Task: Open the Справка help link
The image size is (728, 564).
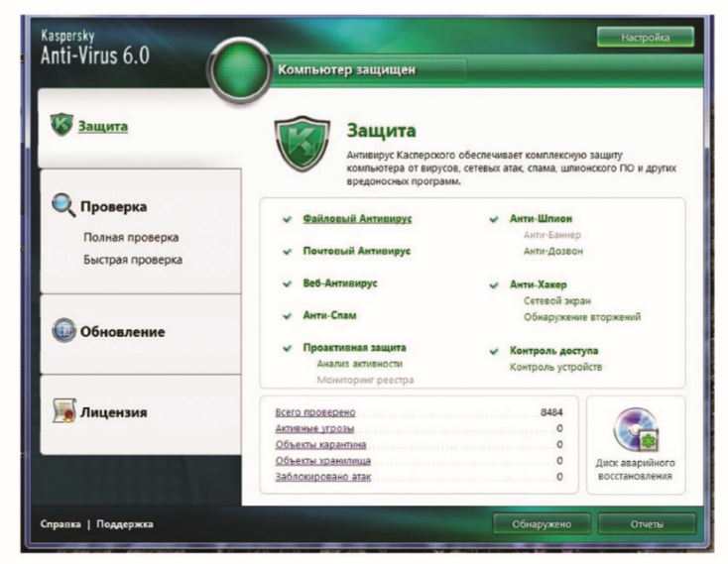Action: coord(61,524)
